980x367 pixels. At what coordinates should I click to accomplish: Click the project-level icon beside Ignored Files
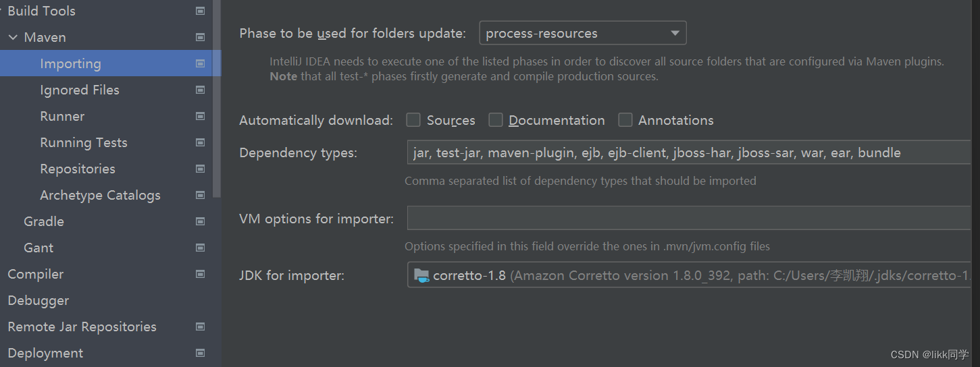(x=200, y=90)
